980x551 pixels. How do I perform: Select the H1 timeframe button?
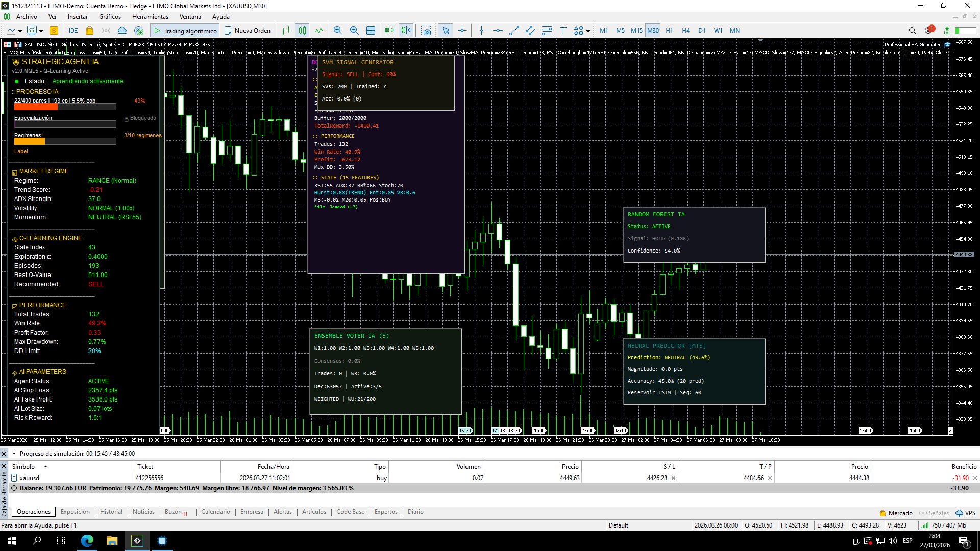tap(669, 31)
